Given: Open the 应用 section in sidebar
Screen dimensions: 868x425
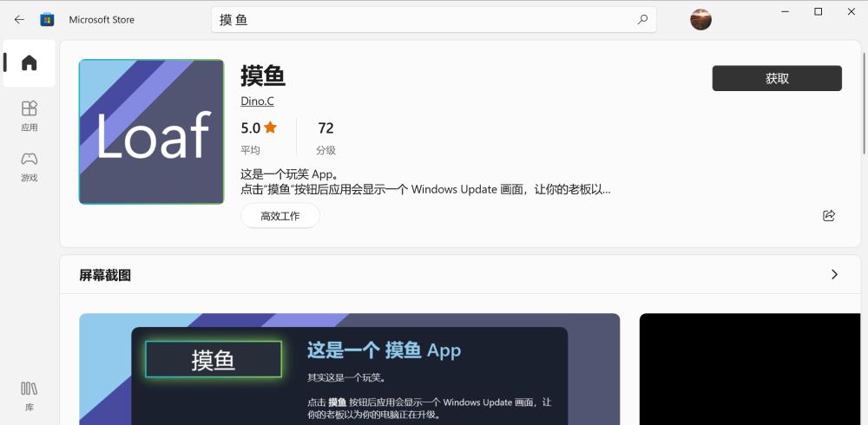Looking at the screenshot, I should pos(30,116).
